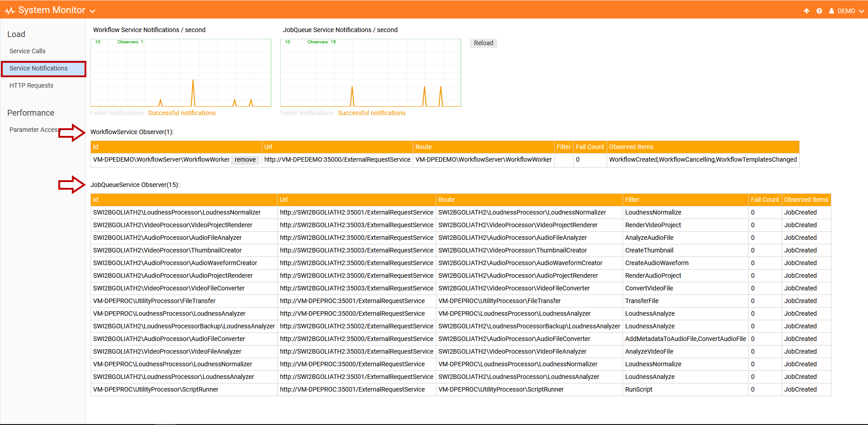The width and height of the screenshot is (868, 425).
Task: Click the user profile icon beside DEMO
Action: (831, 11)
